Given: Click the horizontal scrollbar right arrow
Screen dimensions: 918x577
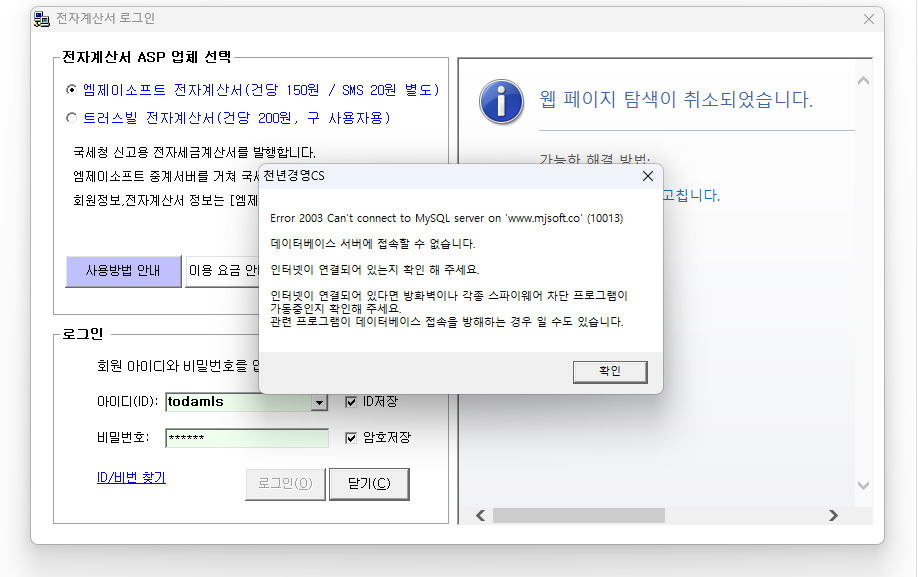Looking at the screenshot, I should pyautogui.click(x=833, y=516).
